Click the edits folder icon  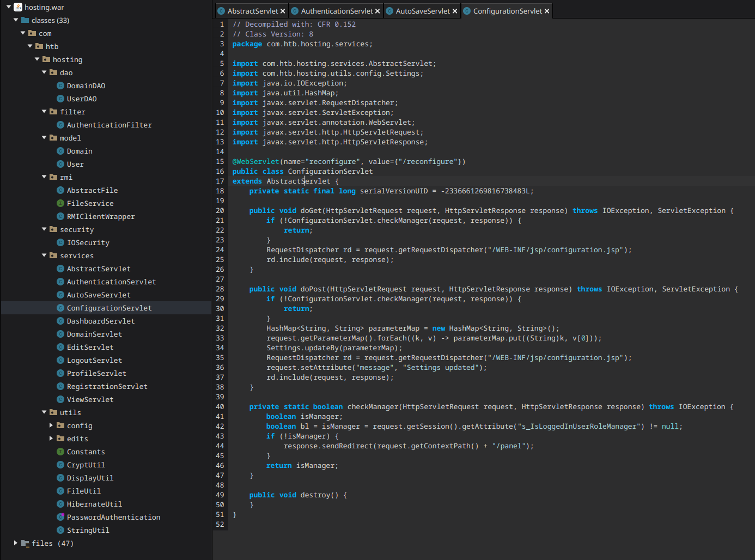tap(60, 439)
